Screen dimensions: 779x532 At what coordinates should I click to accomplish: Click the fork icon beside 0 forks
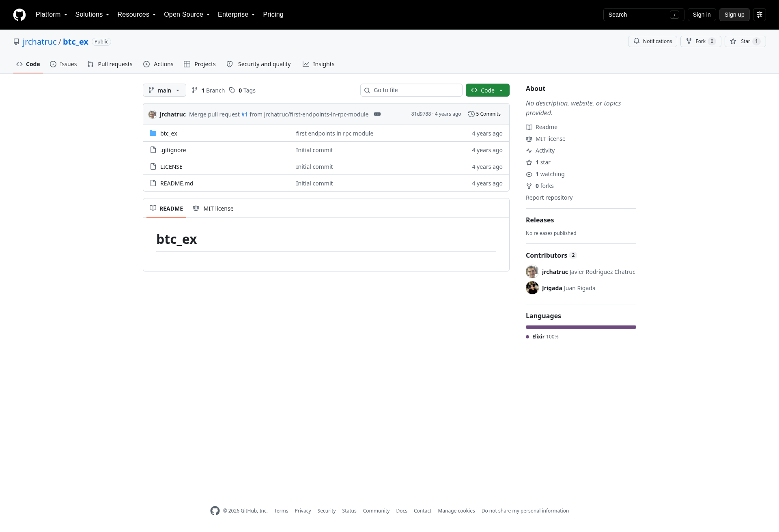point(529,186)
